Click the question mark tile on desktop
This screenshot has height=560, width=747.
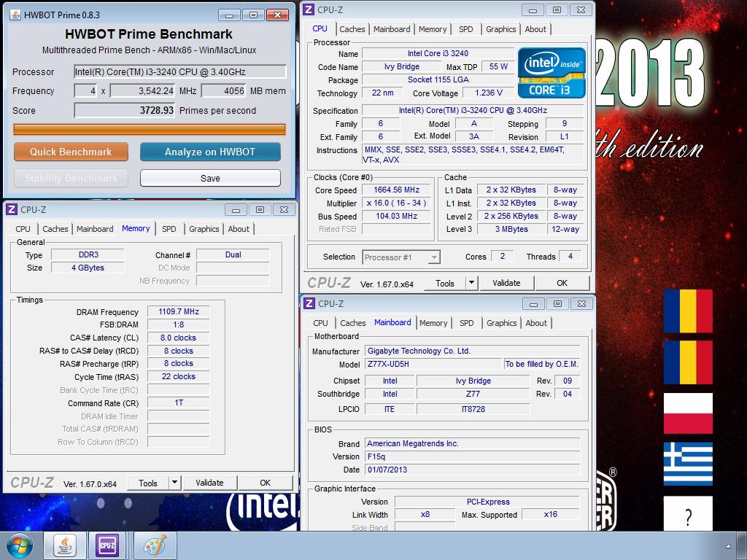pos(688,514)
